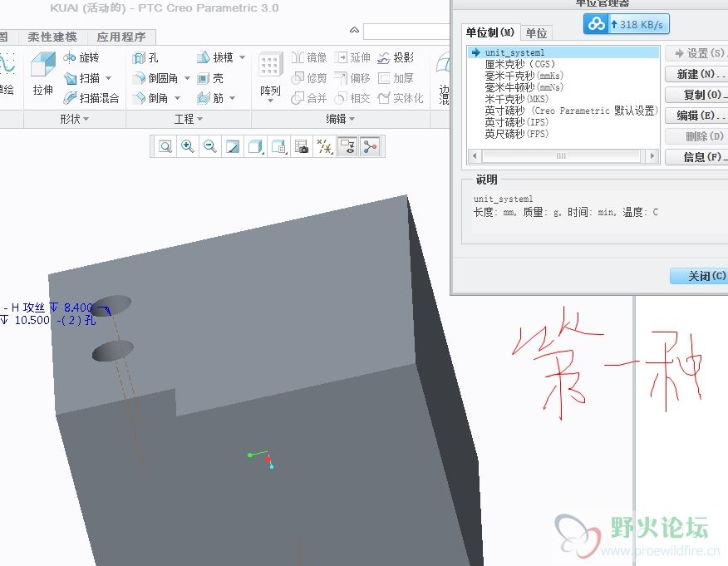Select the Intersect (相交) tool
This screenshot has width=728, height=566.
(x=352, y=98)
